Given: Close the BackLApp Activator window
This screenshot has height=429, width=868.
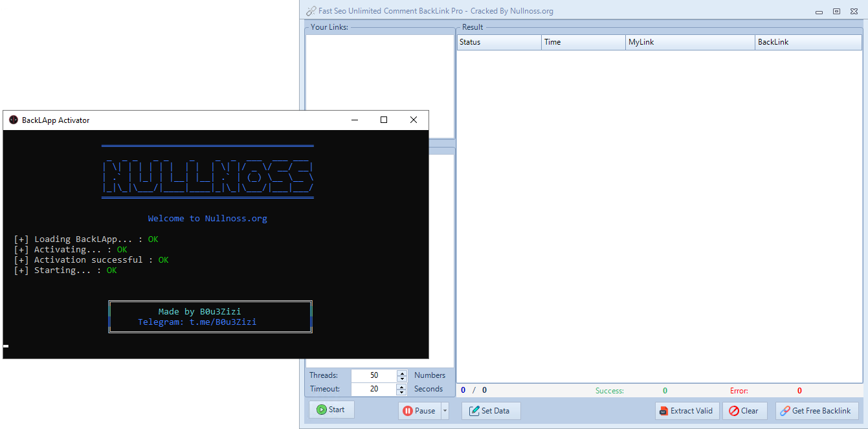Looking at the screenshot, I should (x=414, y=120).
